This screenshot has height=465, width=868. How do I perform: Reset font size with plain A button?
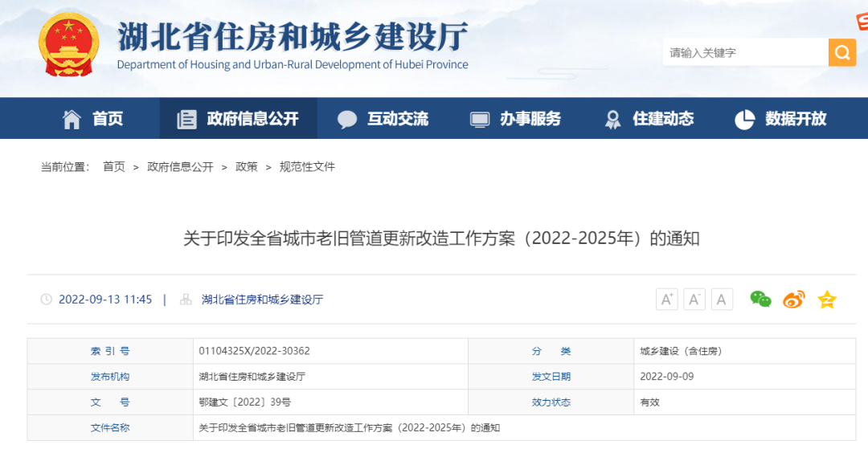(722, 300)
